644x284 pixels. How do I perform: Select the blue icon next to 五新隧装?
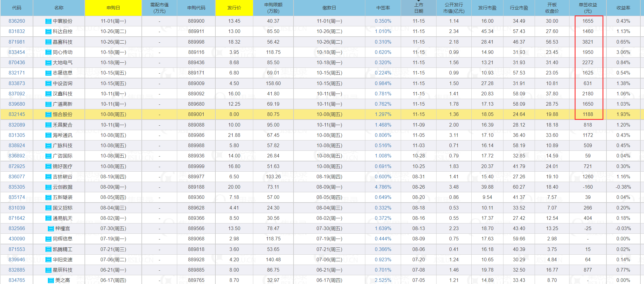tap(48, 197)
